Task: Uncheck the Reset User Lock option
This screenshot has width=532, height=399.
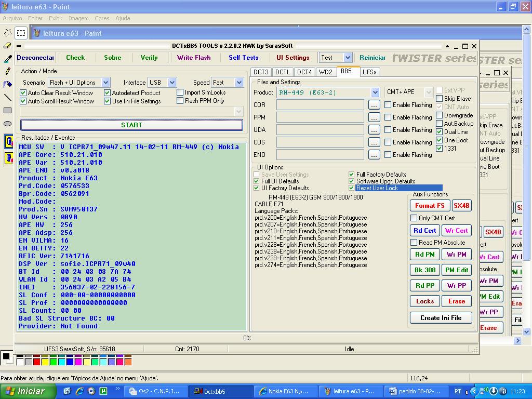Action: (x=352, y=188)
